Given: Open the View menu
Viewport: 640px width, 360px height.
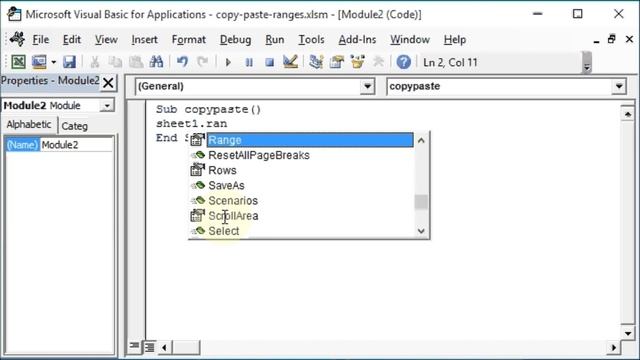Looking at the screenshot, I should tap(106, 40).
